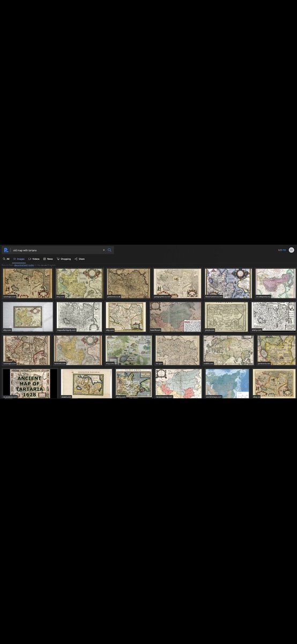Switch to the All results tab
Screen dimensions: 297x644
pyautogui.click(x=6, y=259)
